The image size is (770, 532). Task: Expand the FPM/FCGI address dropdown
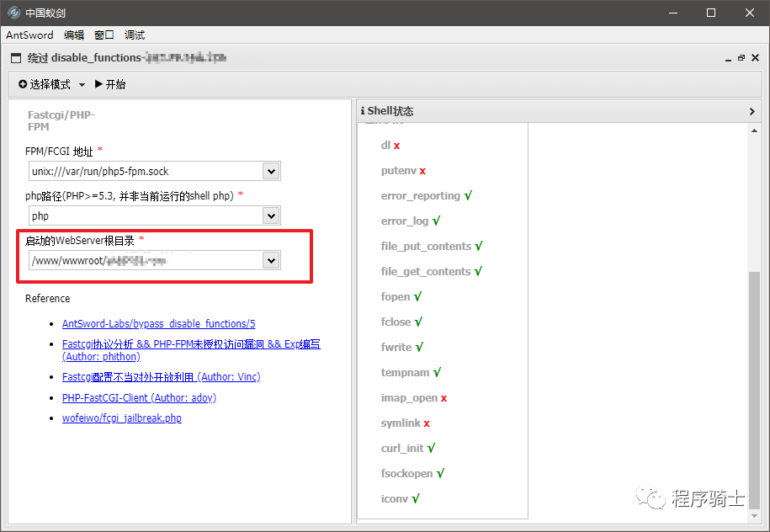(x=271, y=171)
